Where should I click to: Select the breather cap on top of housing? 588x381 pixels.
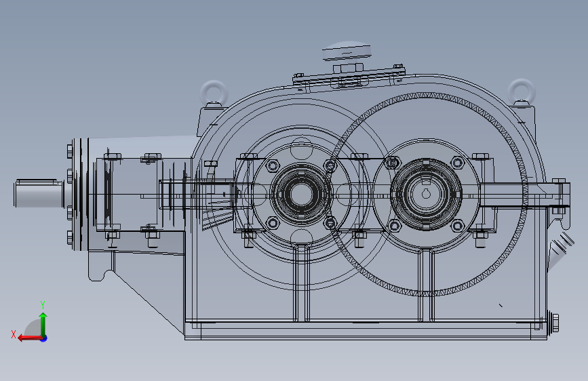tap(347, 51)
